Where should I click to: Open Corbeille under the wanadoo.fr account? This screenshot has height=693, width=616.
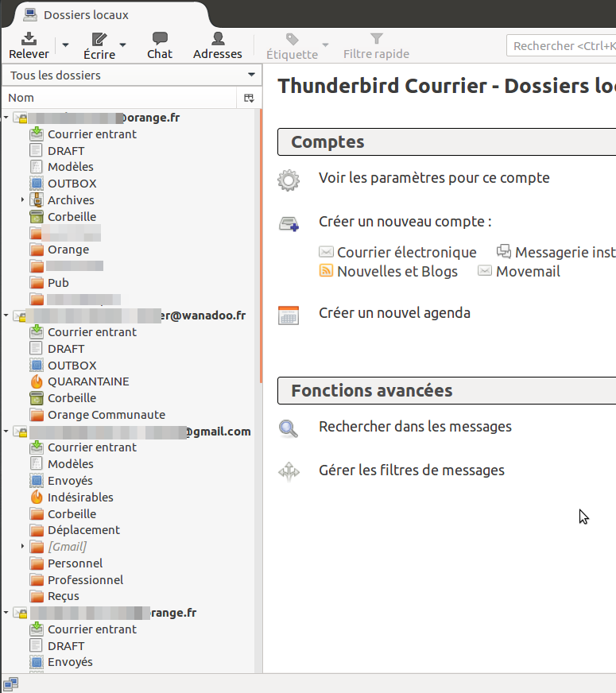[72, 398]
